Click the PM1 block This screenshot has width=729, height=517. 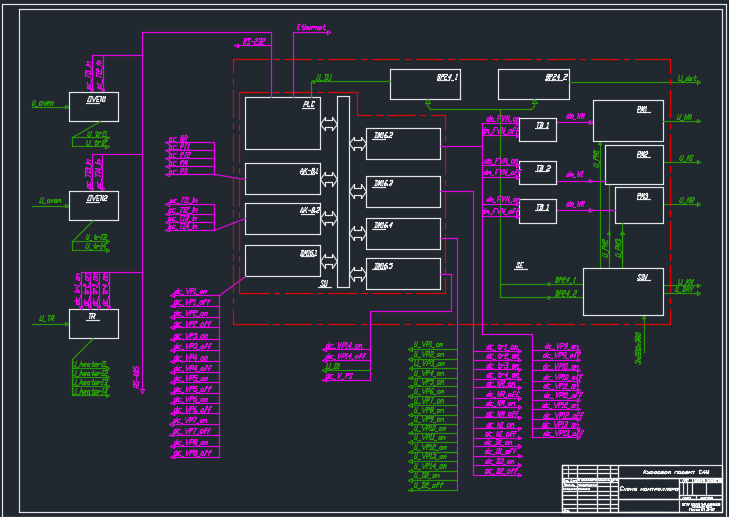tap(627, 120)
